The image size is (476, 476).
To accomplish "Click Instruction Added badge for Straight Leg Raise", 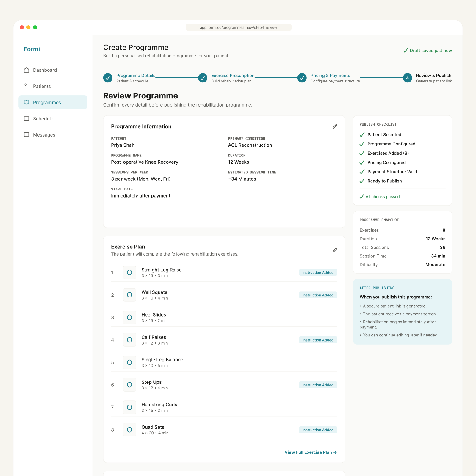I will coord(318,273).
